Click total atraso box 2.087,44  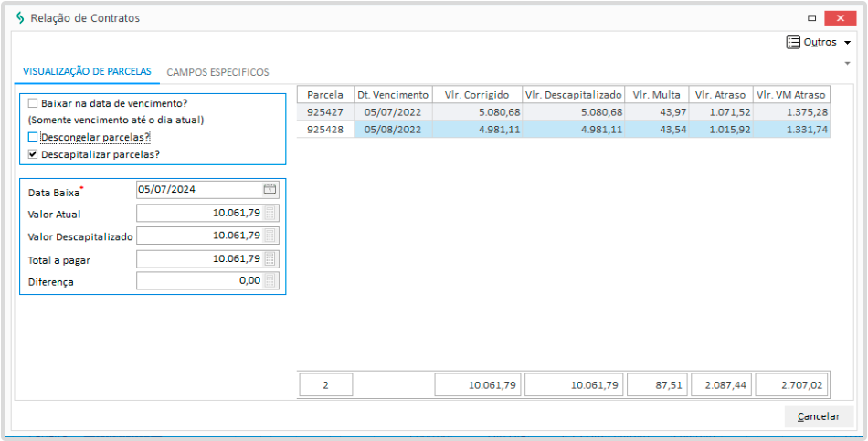tap(721, 385)
